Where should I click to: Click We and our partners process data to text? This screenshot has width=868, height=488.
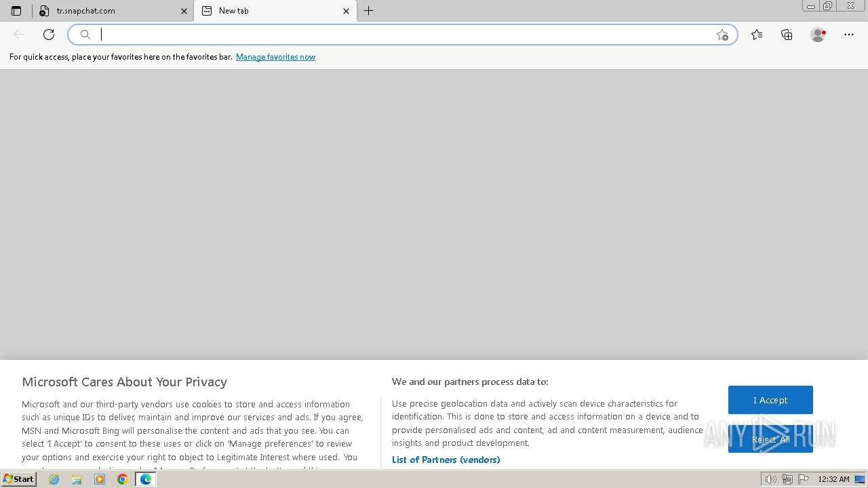(x=470, y=382)
